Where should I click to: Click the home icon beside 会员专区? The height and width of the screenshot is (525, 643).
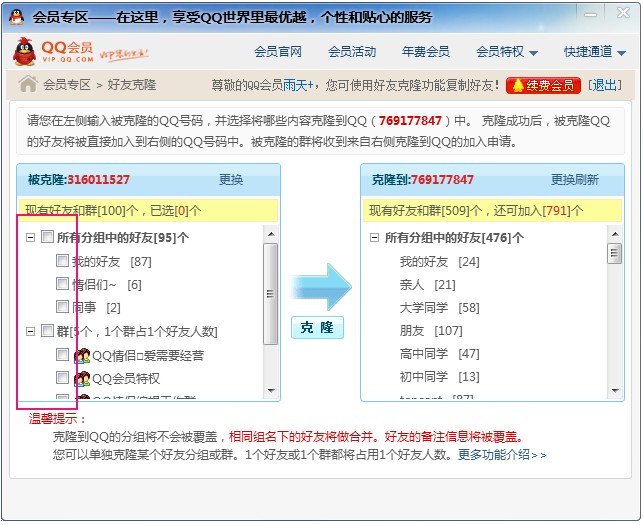coord(28,84)
